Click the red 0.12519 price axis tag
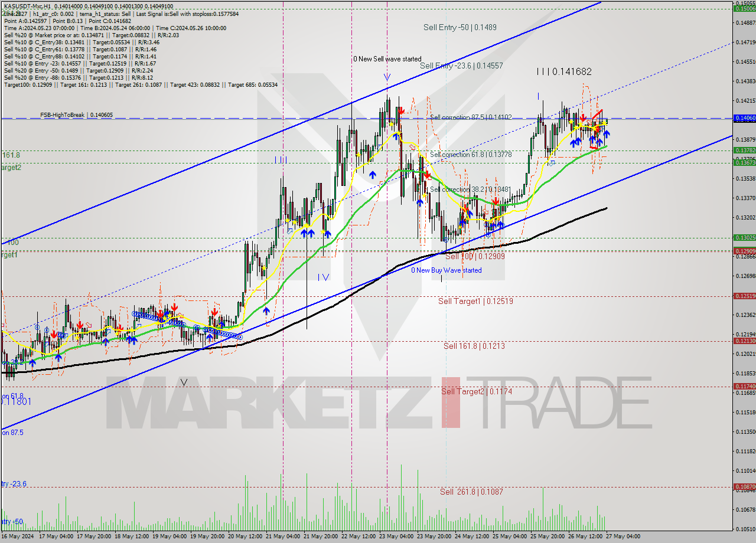The image size is (756, 543). pyautogui.click(x=744, y=296)
